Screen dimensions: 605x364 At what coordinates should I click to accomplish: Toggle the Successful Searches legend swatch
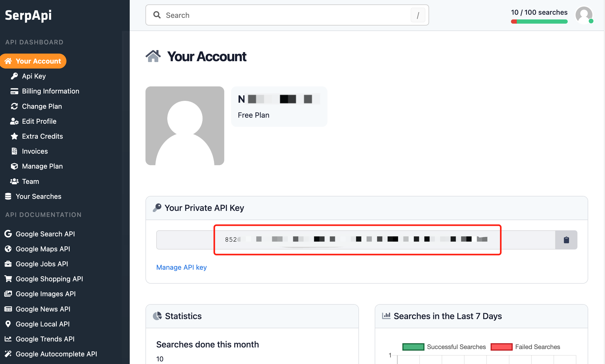click(x=413, y=347)
